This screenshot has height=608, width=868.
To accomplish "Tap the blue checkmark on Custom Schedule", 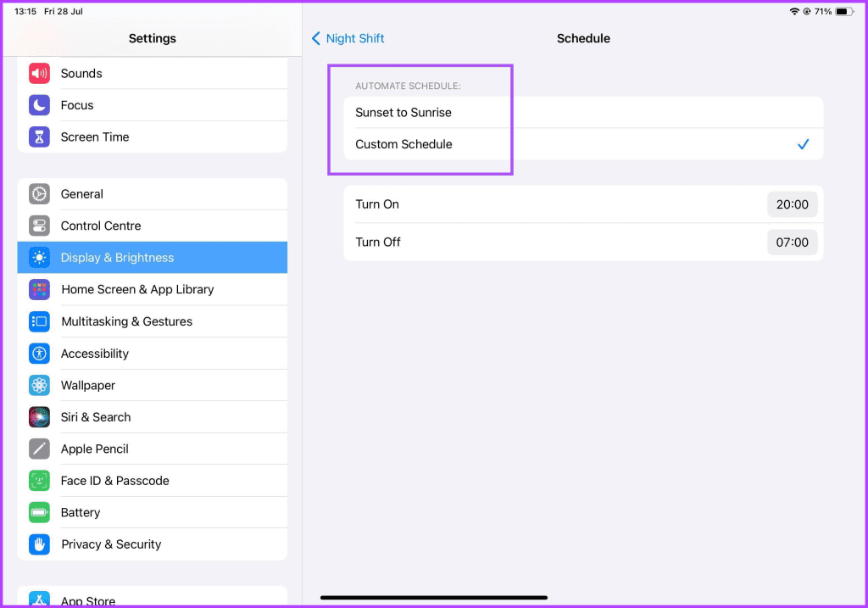I will (x=804, y=144).
